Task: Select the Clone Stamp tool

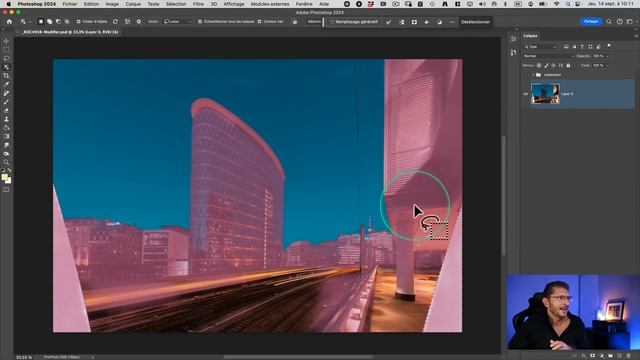Action: click(6, 119)
